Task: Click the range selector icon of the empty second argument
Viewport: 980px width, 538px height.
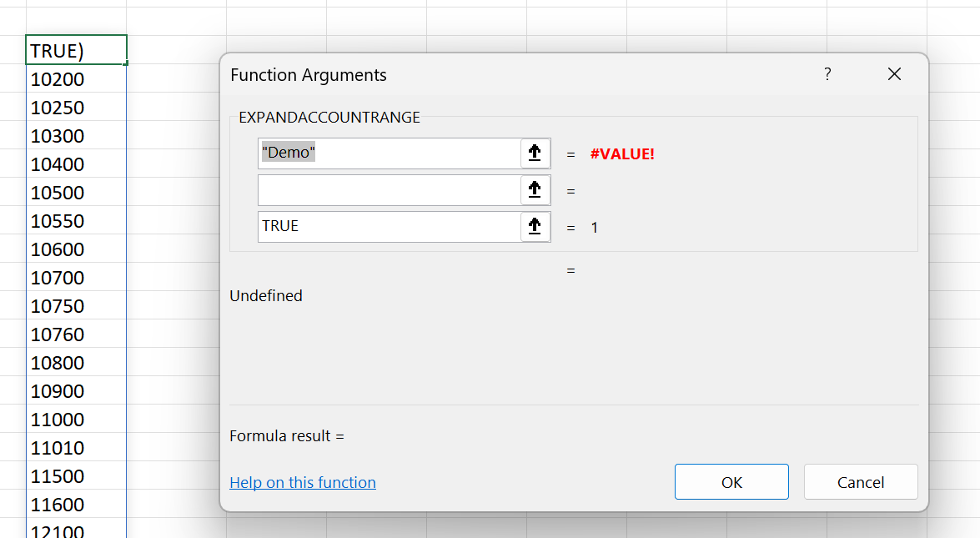Action: click(535, 190)
